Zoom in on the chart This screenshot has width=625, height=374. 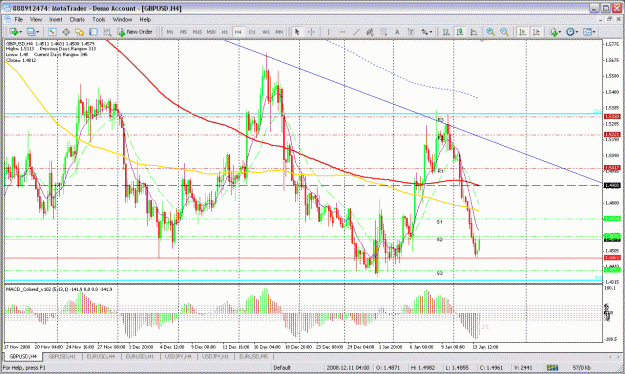(x=491, y=32)
